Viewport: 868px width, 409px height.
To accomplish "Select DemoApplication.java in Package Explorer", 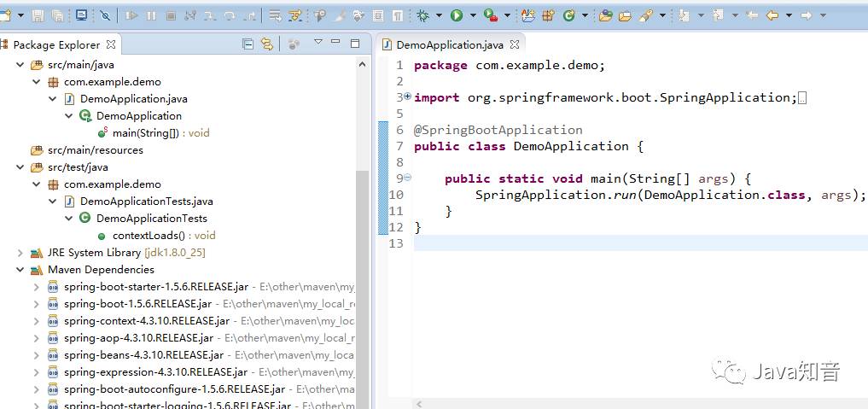I will (x=133, y=99).
